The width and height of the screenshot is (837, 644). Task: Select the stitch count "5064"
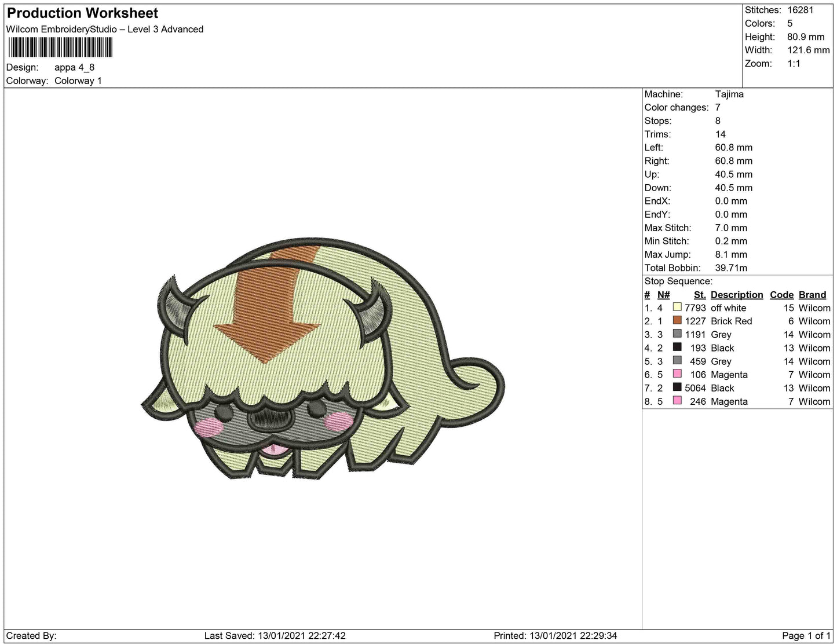click(x=695, y=388)
